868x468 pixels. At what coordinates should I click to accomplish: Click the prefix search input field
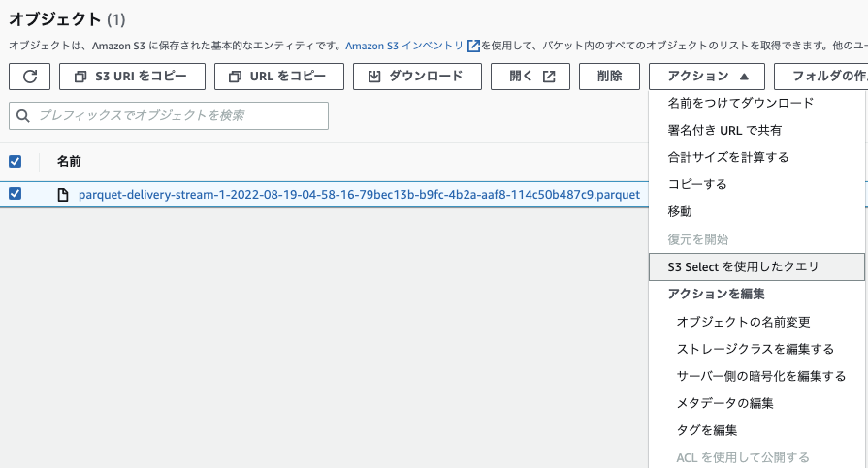(x=169, y=115)
